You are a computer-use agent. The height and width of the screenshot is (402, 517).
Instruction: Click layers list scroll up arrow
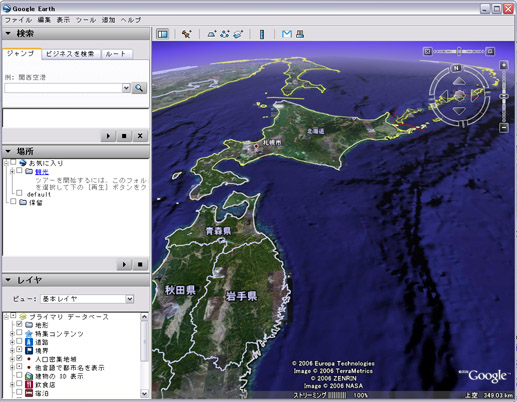click(x=144, y=317)
